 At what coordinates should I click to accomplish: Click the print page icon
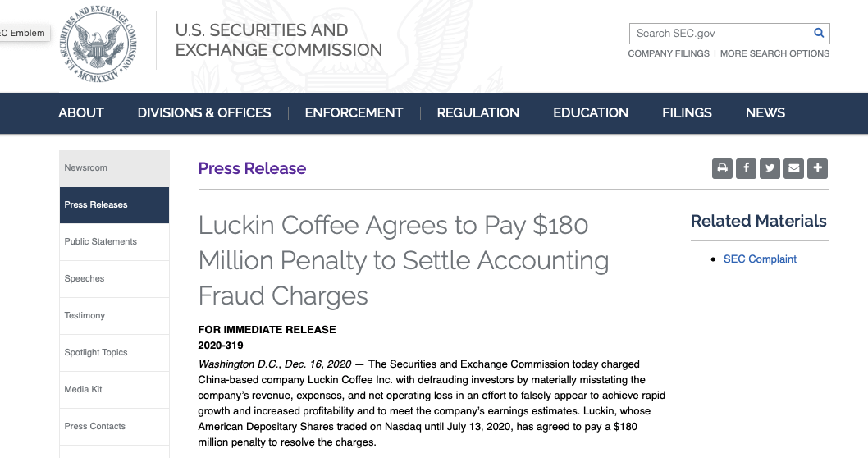point(722,168)
